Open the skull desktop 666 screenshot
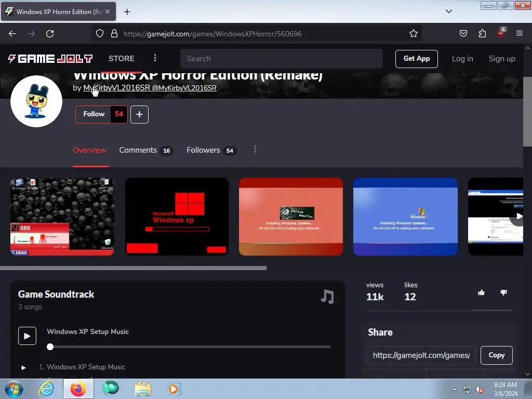The image size is (532, 399). [x=62, y=217]
